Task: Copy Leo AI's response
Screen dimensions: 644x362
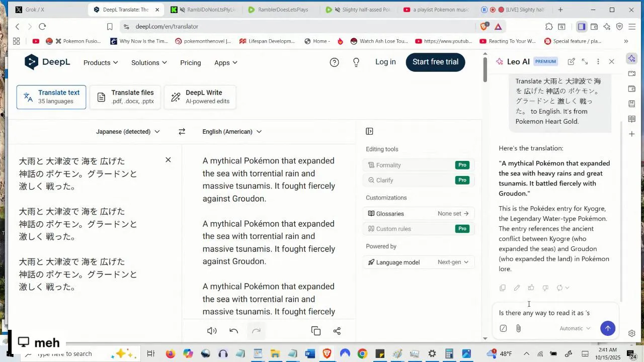Action: tap(503, 288)
